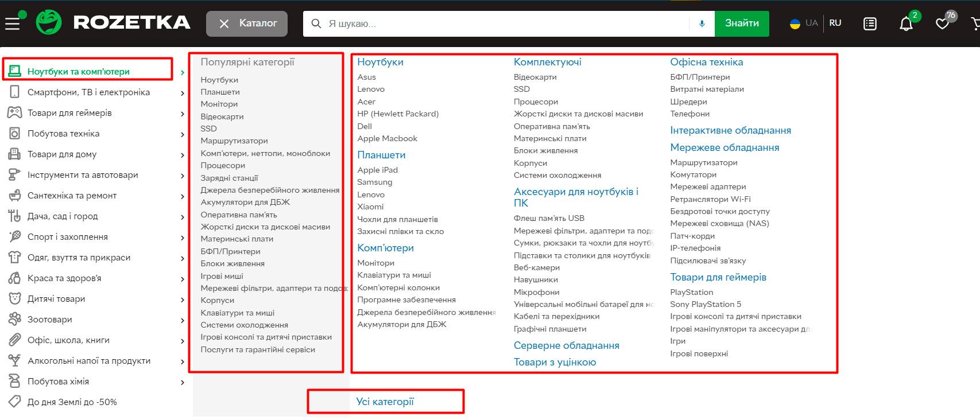Click the washing machine icon for Побутова техніка

click(15, 134)
